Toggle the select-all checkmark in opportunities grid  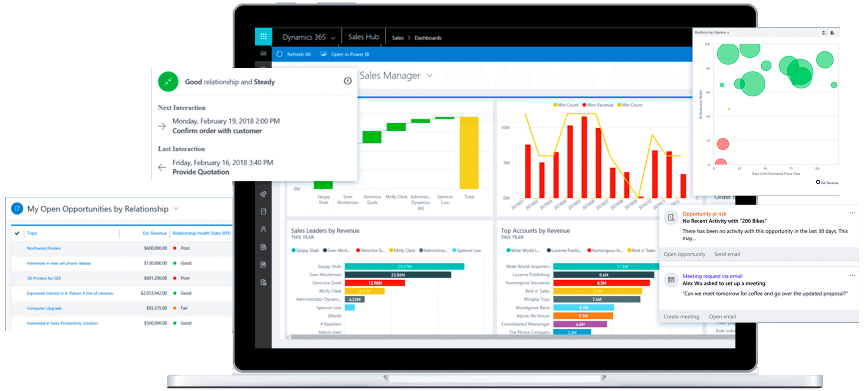[17, 233]
